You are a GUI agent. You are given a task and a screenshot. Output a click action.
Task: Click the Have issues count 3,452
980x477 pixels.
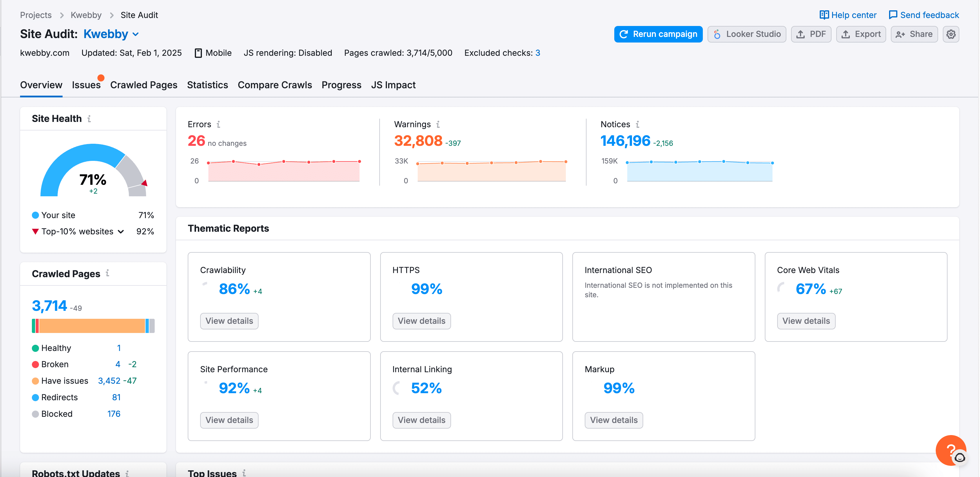[x=109, y=380]
